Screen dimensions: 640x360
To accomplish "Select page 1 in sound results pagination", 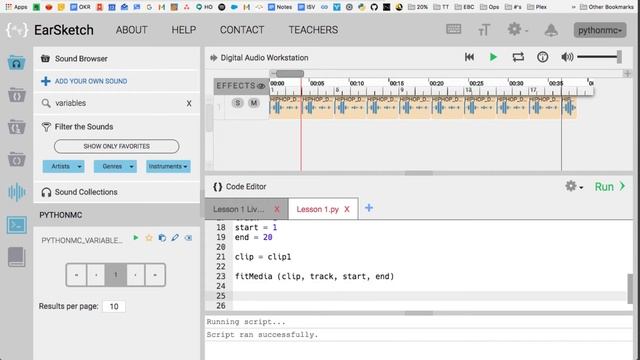I will click(x=116, y=275).
